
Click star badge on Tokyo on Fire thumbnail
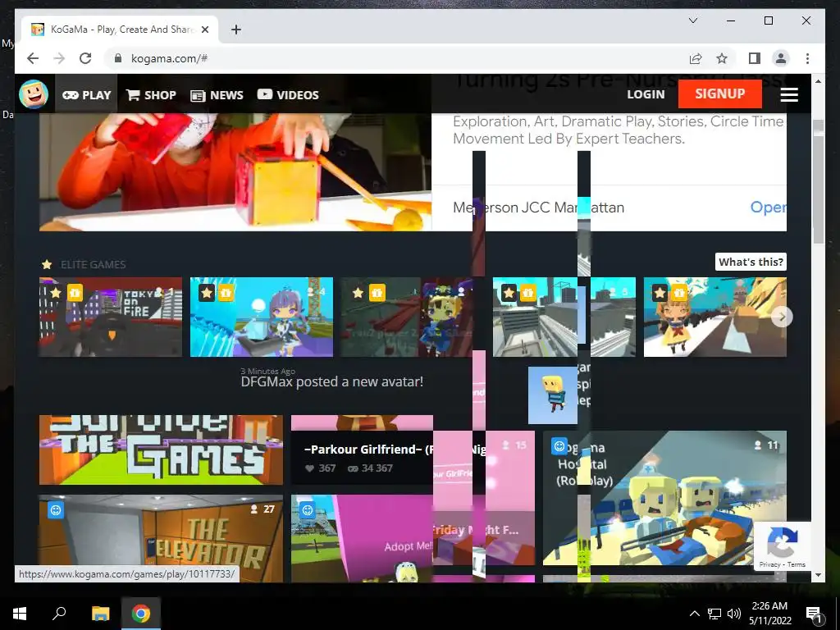coord(56,293)
